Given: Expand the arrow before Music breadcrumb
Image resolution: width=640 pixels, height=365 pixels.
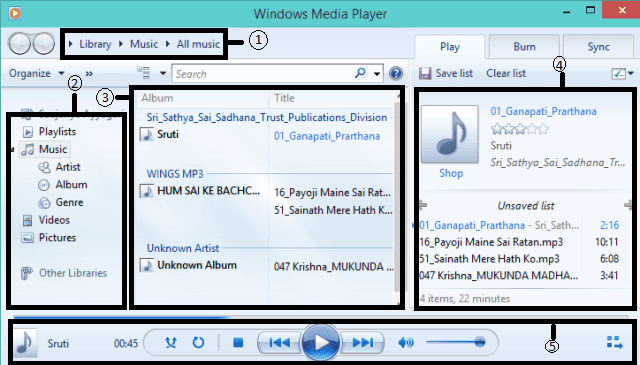Looking at the screenshot, I should [x=121, y=44].
